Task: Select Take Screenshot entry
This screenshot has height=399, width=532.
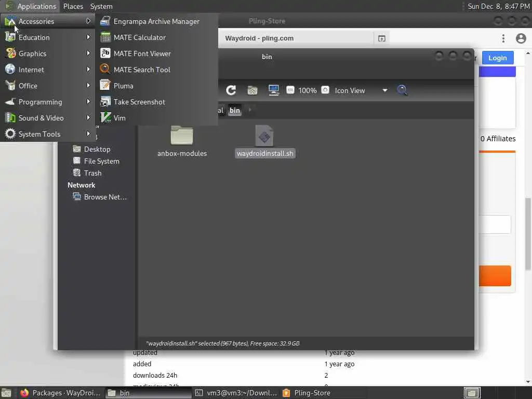Action: coord(139,102)
